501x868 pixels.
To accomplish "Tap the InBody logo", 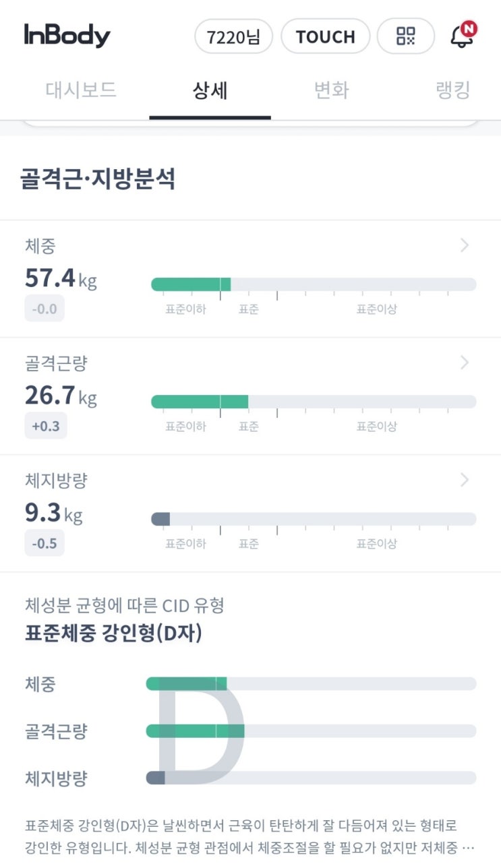I will tap(67, 36).
